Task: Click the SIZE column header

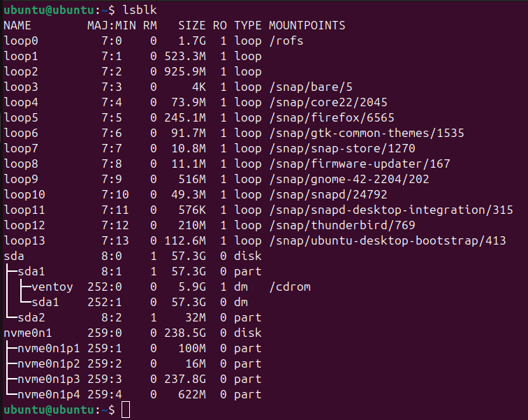Action: pyautogui.click(x=192, y=26)
